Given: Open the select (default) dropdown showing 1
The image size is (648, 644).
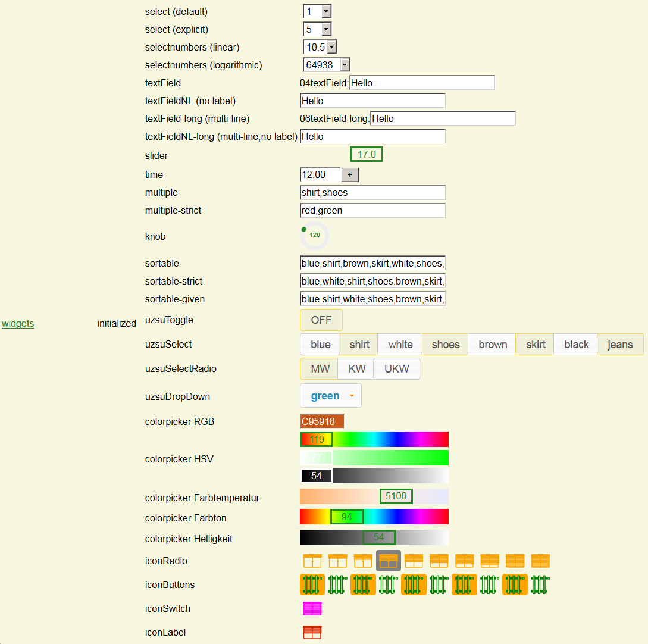Looking at the screenshot, I should [x=317, y=11].
